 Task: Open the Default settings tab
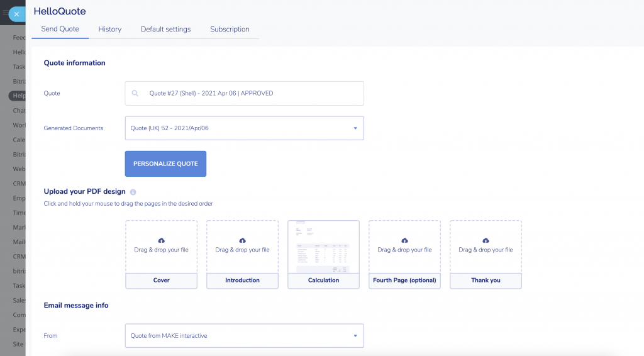coord(165,29)
